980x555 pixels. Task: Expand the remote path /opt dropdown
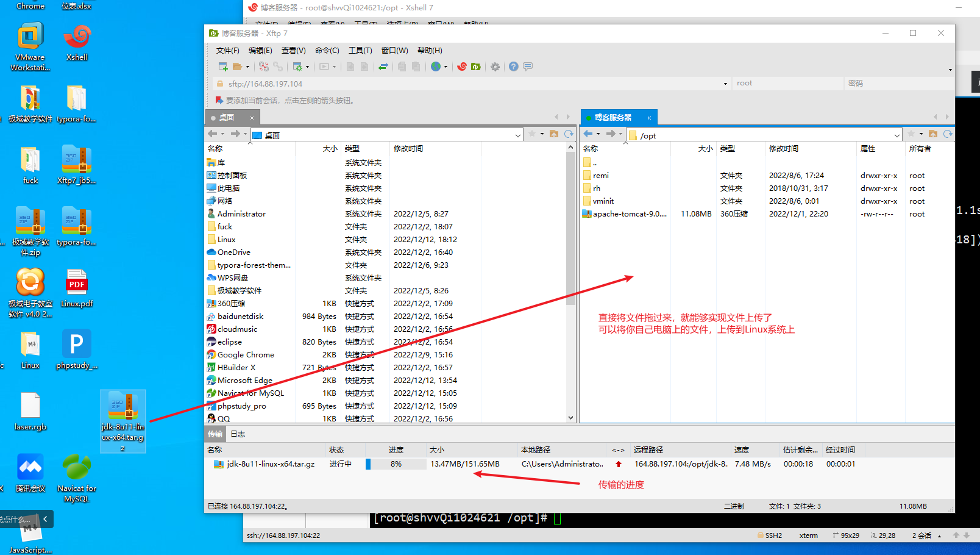click(897, 135)
